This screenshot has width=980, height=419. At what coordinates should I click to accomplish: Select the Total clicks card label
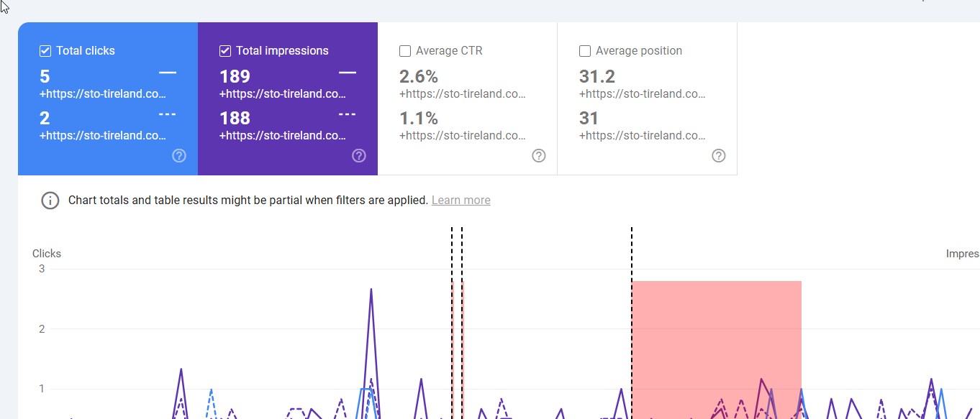(86, 51)
